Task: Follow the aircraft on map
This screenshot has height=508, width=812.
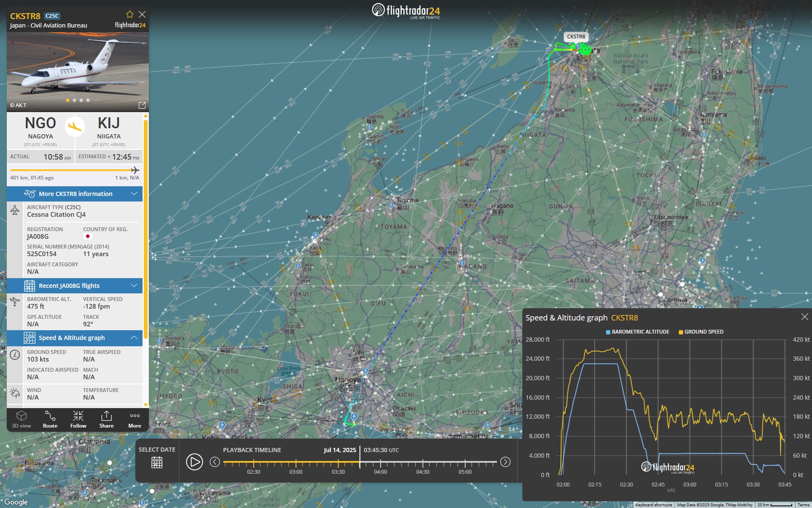Action: (78, 420)
